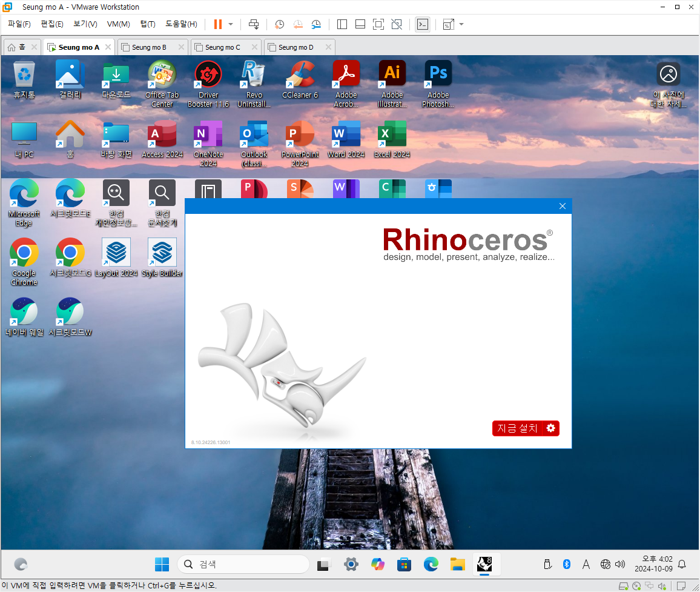
Task: Close the Seung mo A tab
Action: click(x=108, y=47)
